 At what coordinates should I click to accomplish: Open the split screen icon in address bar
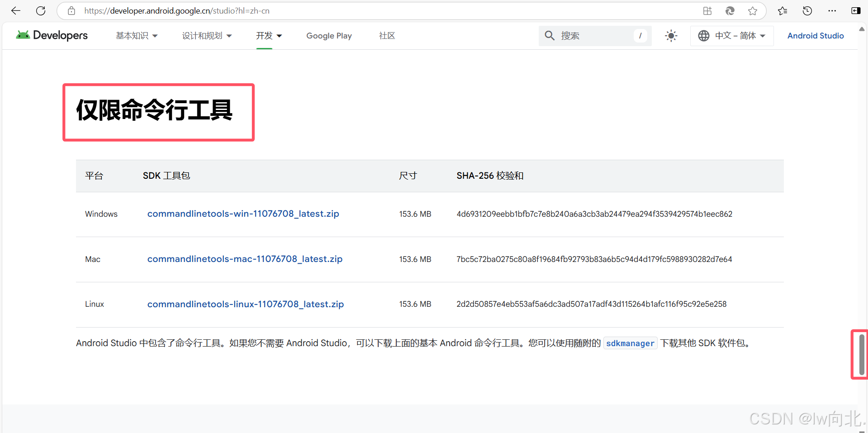(x=707, y=11)
